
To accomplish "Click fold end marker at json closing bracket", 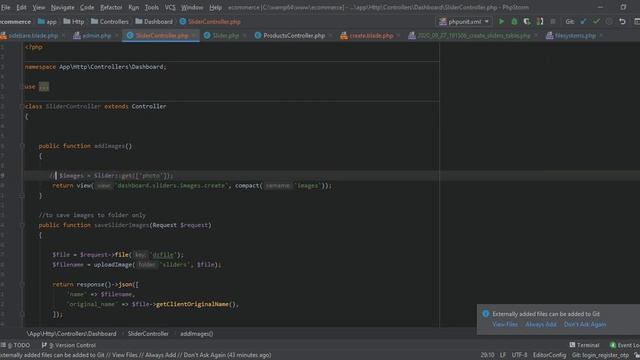I will point(22,314).
